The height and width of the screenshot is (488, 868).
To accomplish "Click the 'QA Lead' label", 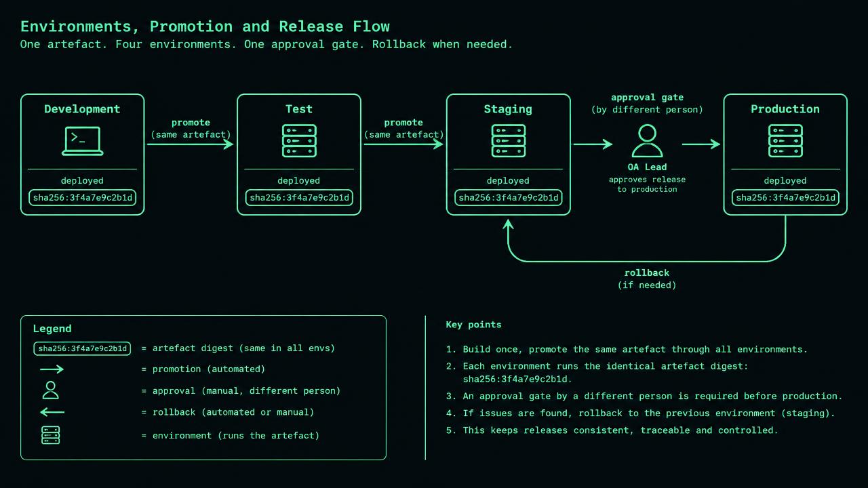I will pos(647,167).
